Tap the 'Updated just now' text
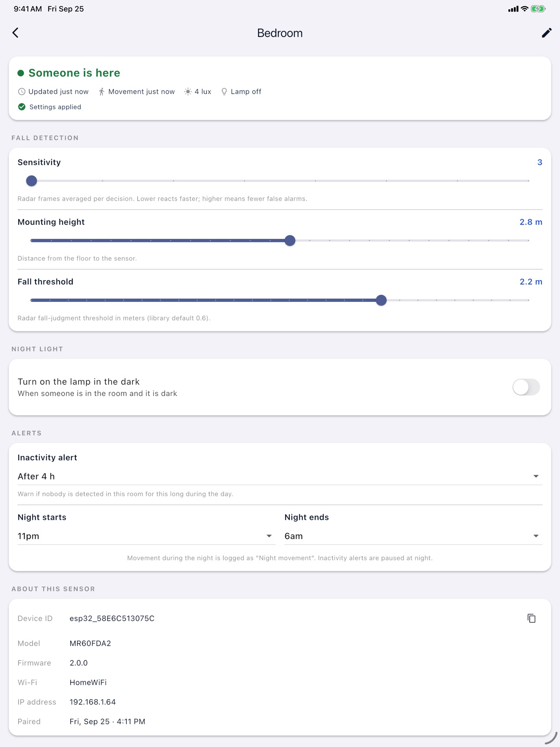 (x=59, y=92)
